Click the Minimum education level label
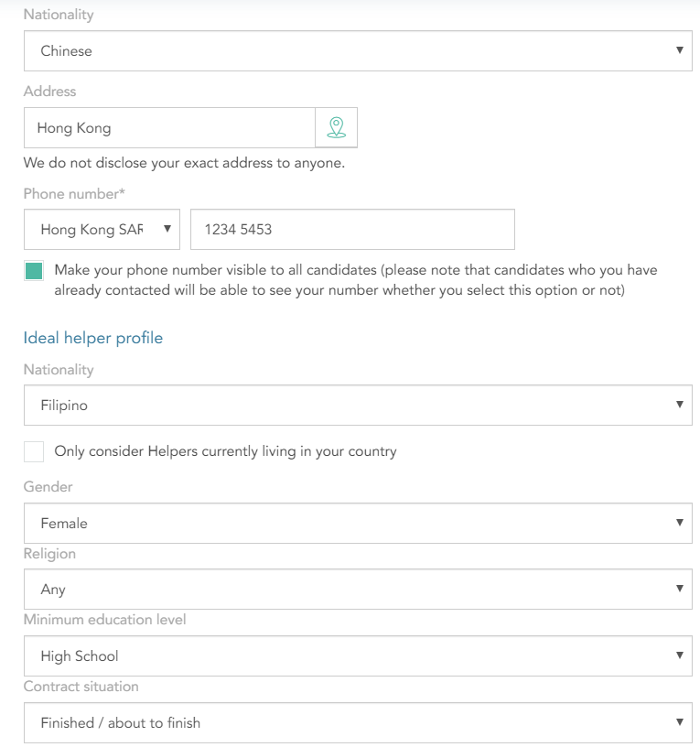Viewport: 700px width, 747px height. click(104, 620)
